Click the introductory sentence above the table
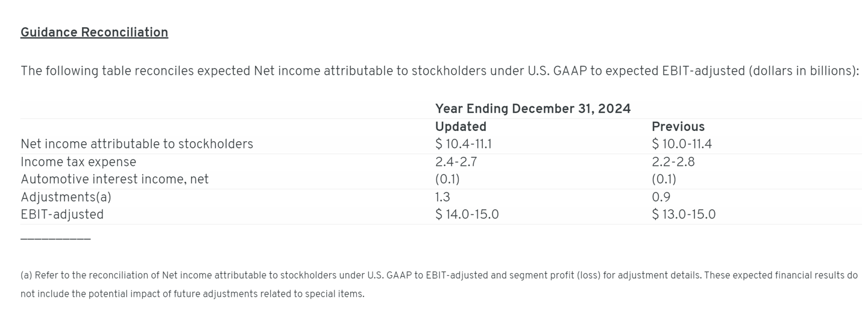The height and width of the screenshot is (324, 868). coord(439,71)
